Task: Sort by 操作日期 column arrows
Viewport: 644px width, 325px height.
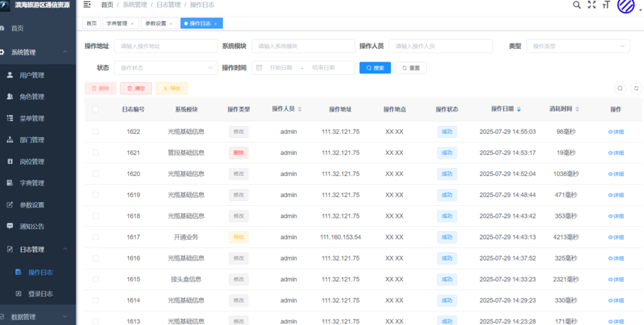Action: [519, 109]
